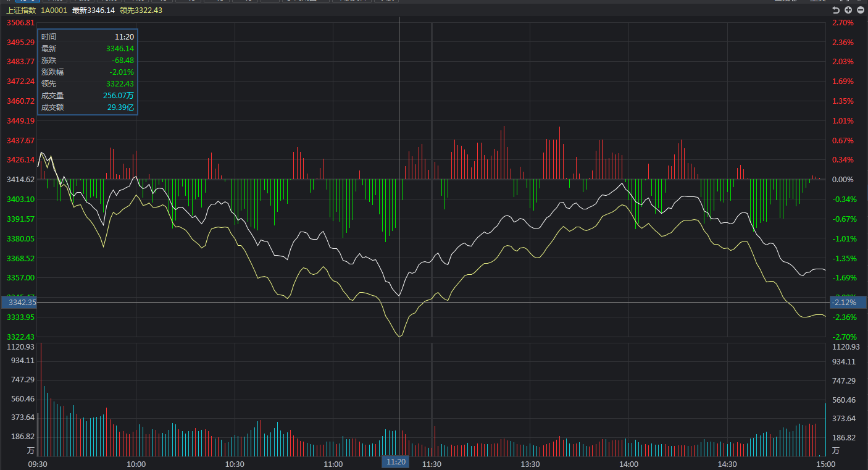Click the undo/restore view arrow icon

[836, 10]
